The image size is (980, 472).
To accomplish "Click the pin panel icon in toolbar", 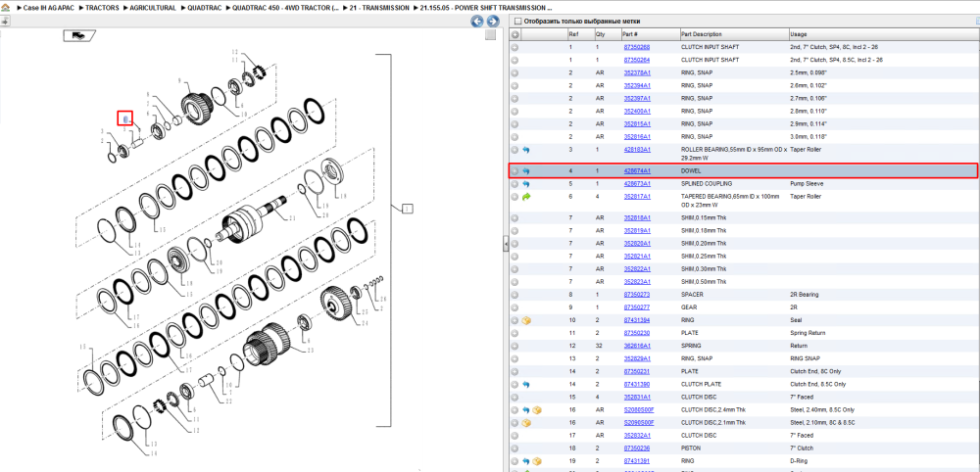I will click(5, 22).
